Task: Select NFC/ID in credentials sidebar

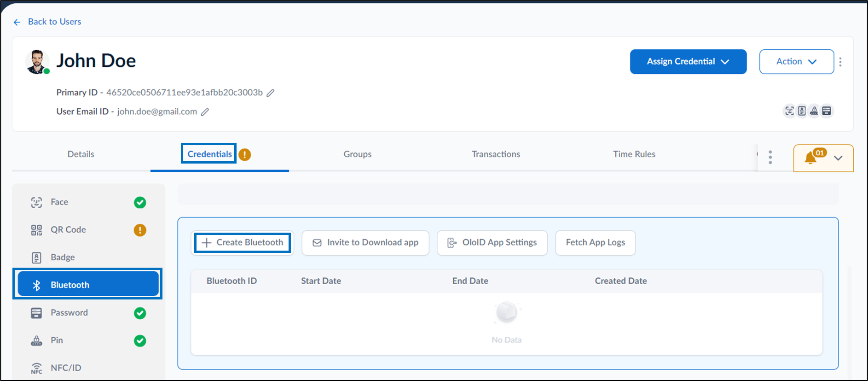Action: pos(88,368)
